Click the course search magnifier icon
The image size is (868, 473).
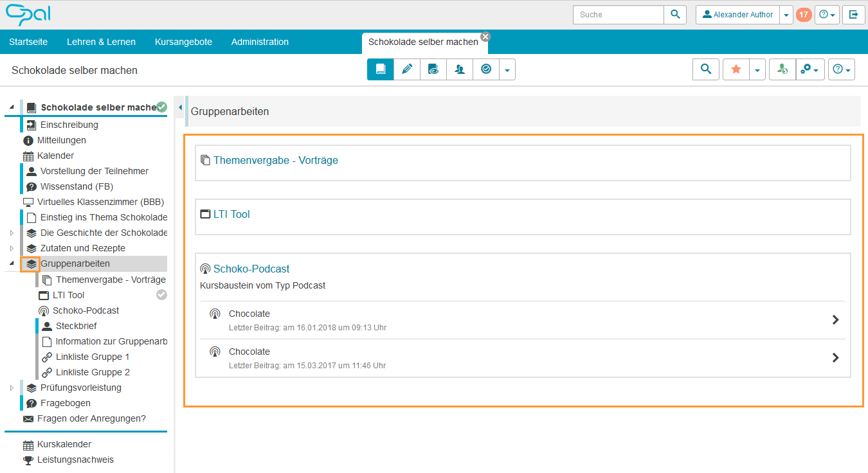click(705, 69)
